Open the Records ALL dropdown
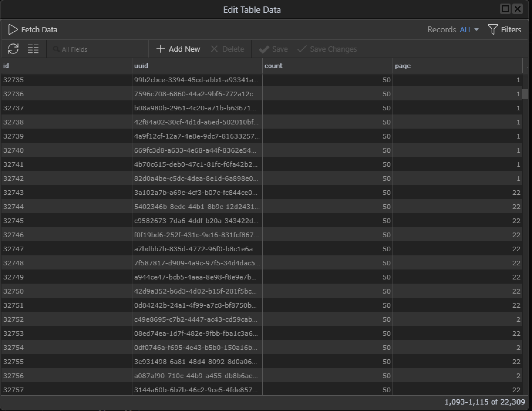The width and height of the screenshot is (532, 411). point(469,30)
